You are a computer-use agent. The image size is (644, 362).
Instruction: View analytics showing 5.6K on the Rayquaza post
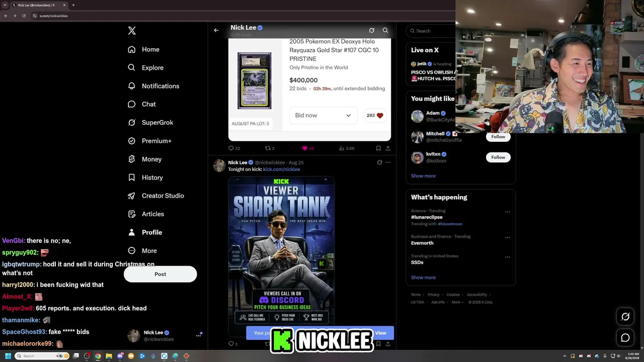tap(347, 148)
